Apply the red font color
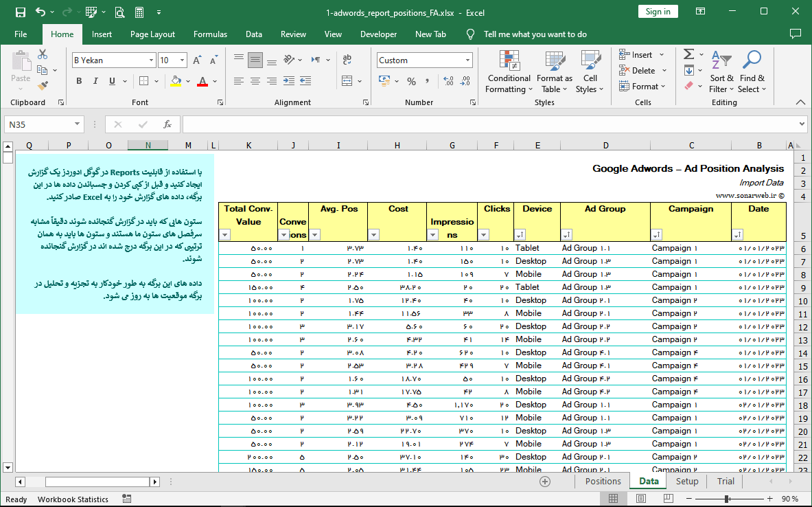This screenshot has width=812, height=507. point(202,81)
